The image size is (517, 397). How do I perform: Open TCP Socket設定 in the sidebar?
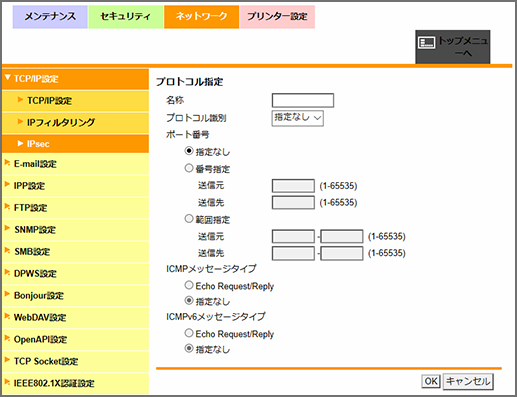click(75, 361)
